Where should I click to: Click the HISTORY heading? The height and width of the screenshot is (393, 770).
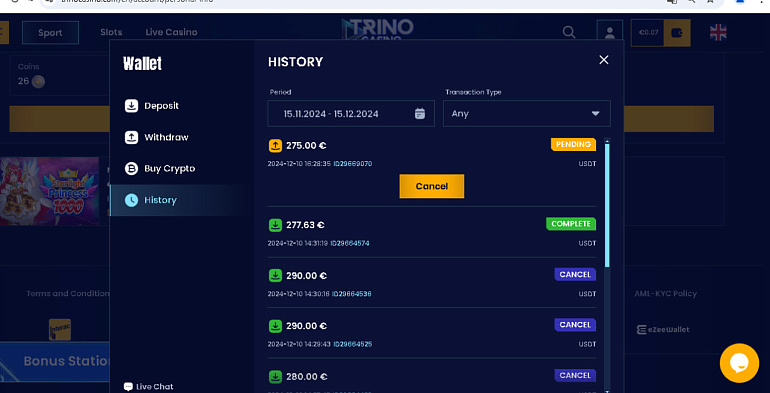pyautogui.click(x=296, y=62)
